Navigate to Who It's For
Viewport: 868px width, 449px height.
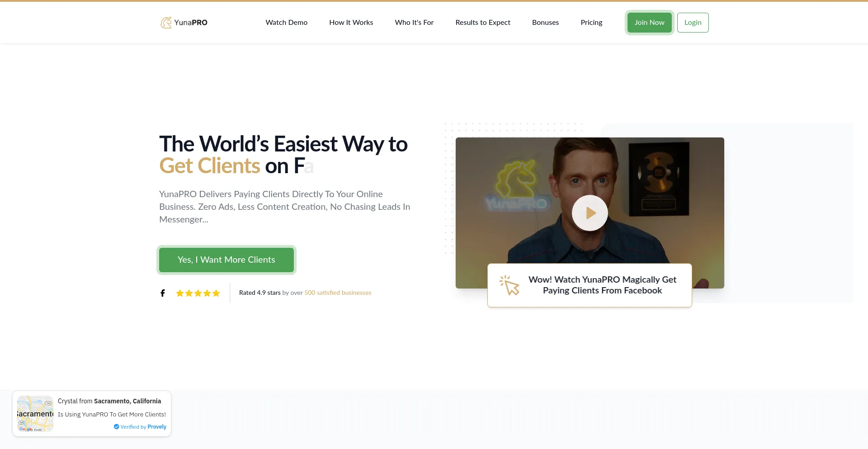click(x=414, y=23)
